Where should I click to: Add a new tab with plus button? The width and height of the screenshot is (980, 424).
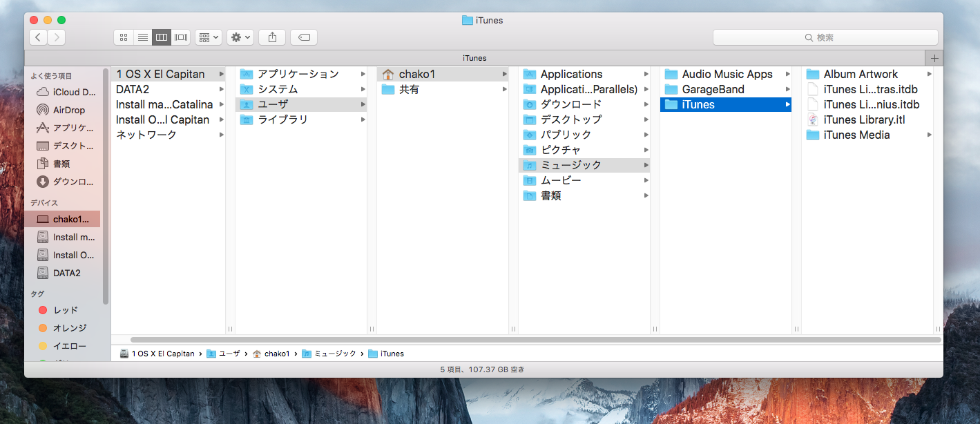(934, 58)
